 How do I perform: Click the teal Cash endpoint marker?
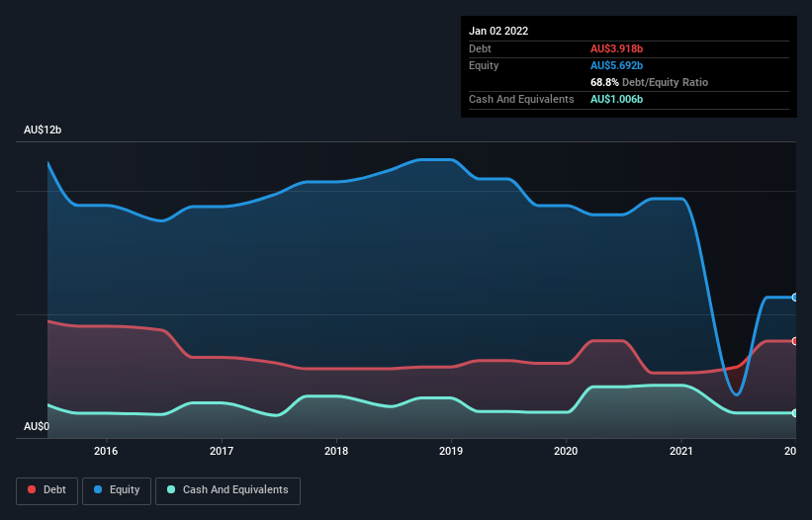pos(795,413)
